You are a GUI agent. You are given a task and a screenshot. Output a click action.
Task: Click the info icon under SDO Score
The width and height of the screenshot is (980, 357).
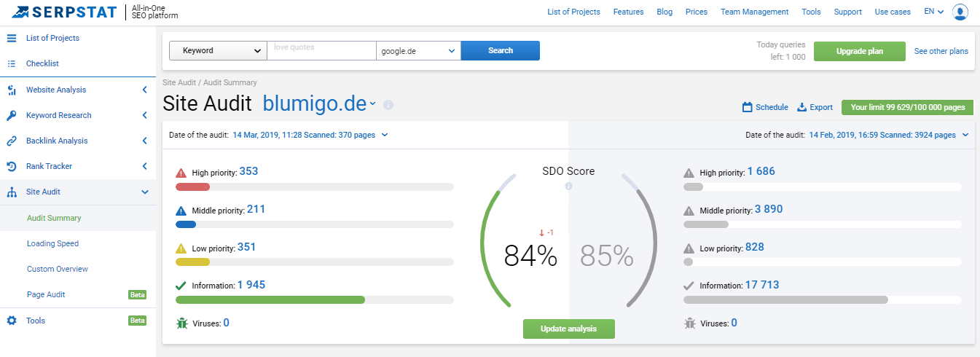[x=568, y=187]
